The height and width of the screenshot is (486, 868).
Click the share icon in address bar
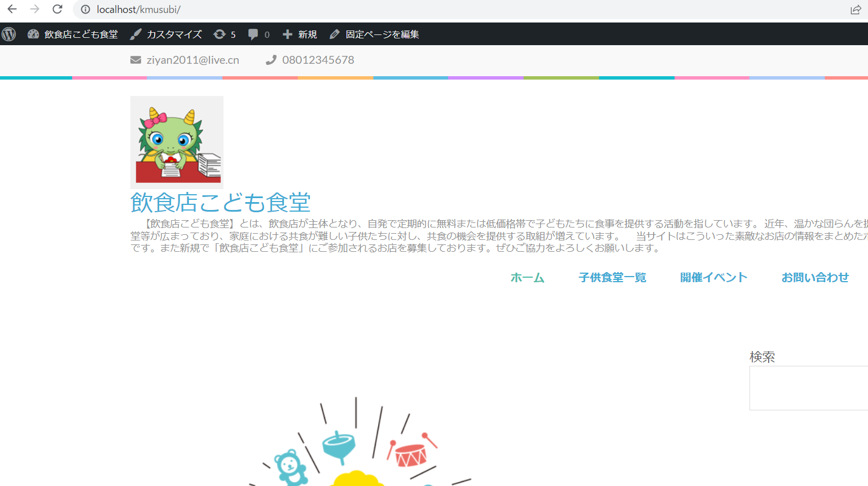(x=856, y=10)
